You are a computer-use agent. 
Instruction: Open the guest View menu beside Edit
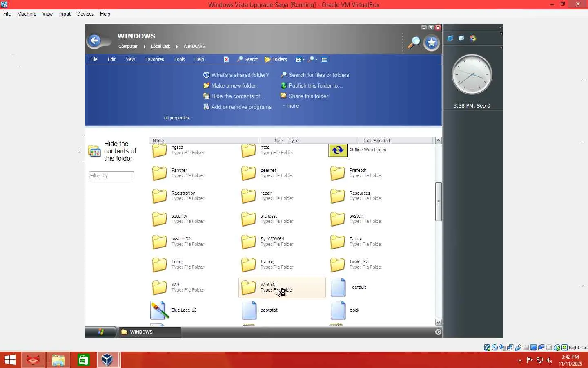click(x=130, y=60)
